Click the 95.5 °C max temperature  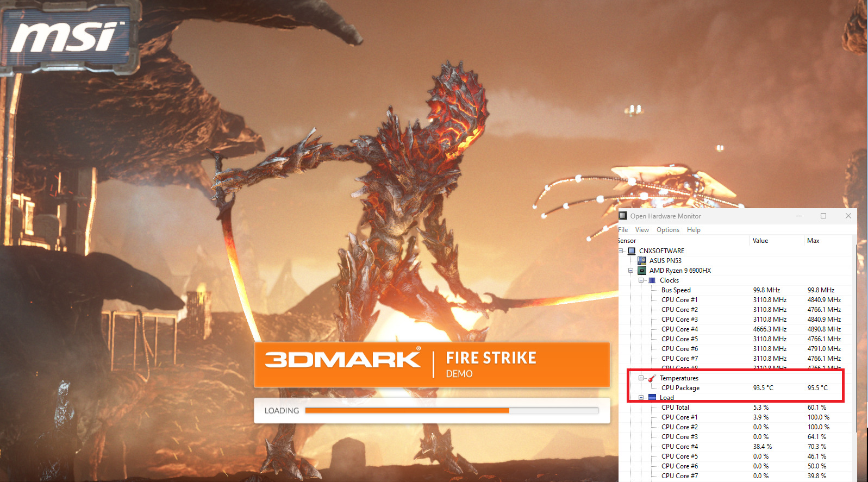tap(817, 388)
